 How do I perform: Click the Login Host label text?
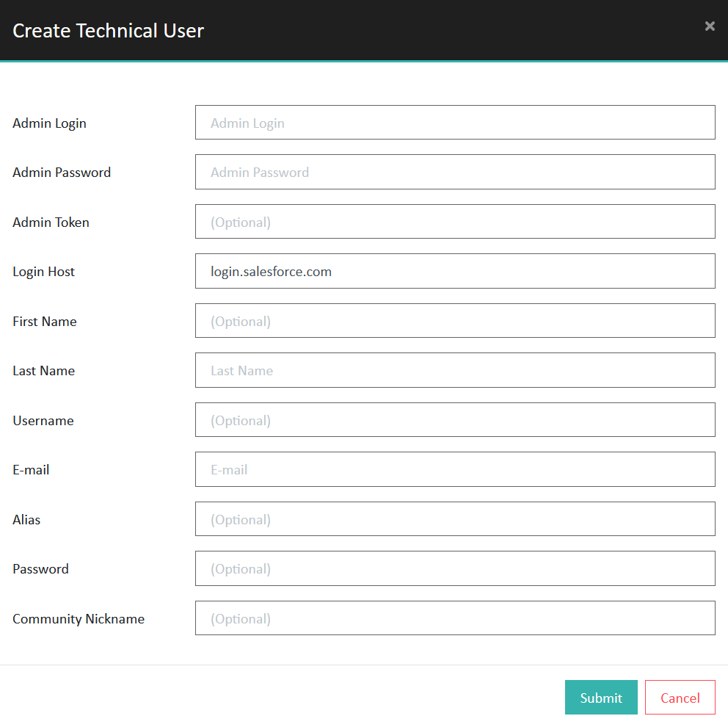click(x=43, y=271)
